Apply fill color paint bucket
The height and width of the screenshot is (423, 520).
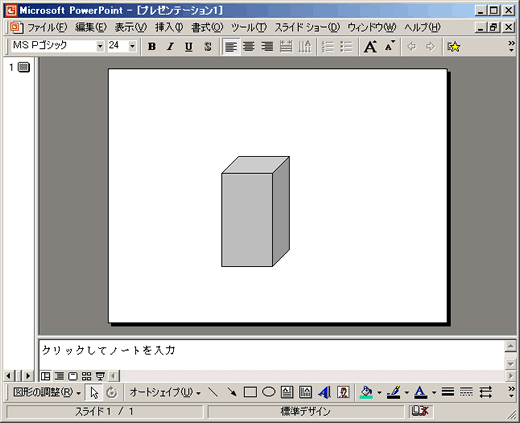click(x=366, y=392)
